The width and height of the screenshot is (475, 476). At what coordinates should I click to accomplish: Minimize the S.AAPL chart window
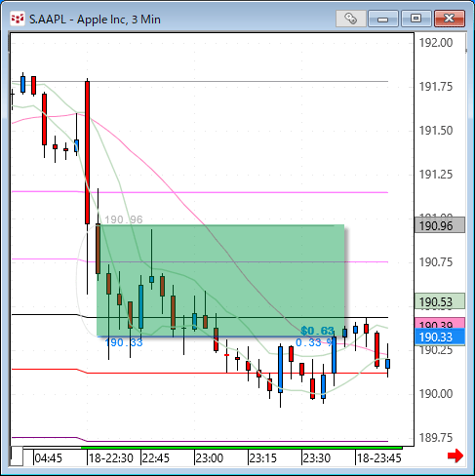click(x=383, y=19)
